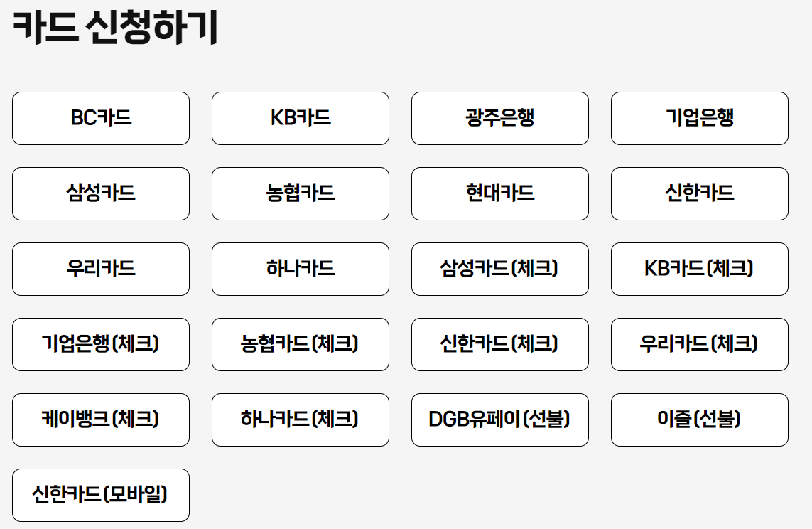
Task: Click the 하나카드(체크) button
Action: click(300, 420)
